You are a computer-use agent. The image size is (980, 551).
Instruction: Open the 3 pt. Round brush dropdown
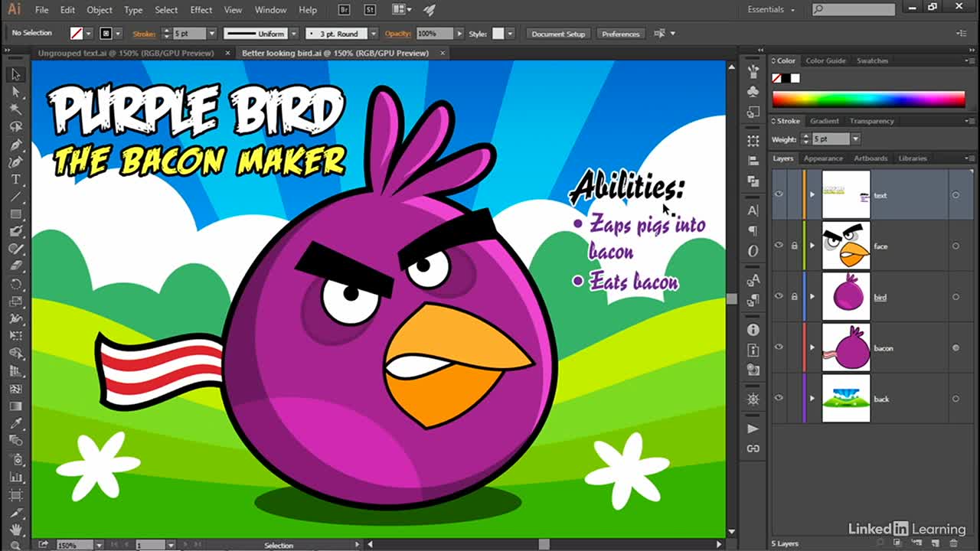point(373,34)
